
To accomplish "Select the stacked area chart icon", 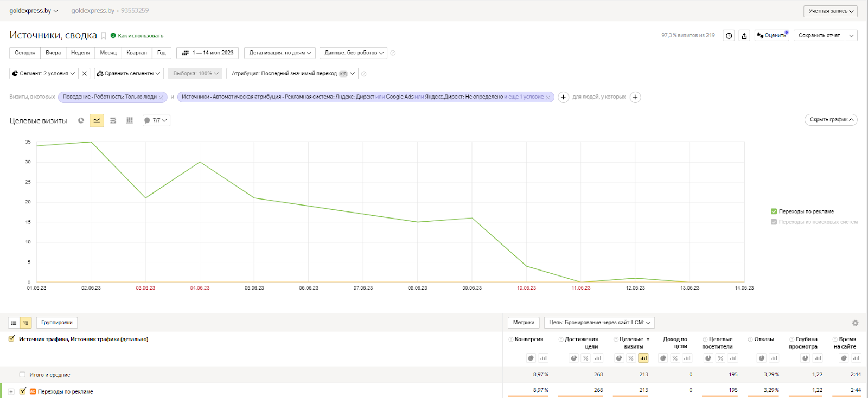I will click(113, 120).
